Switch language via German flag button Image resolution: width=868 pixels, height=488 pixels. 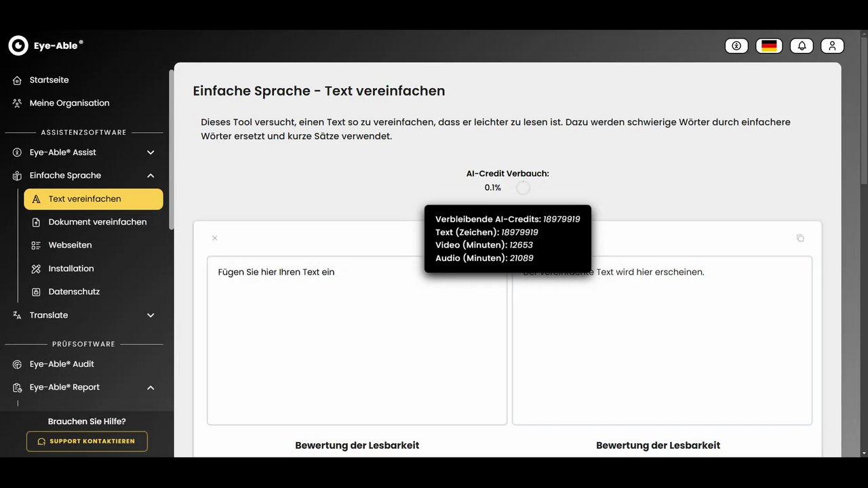769,45
